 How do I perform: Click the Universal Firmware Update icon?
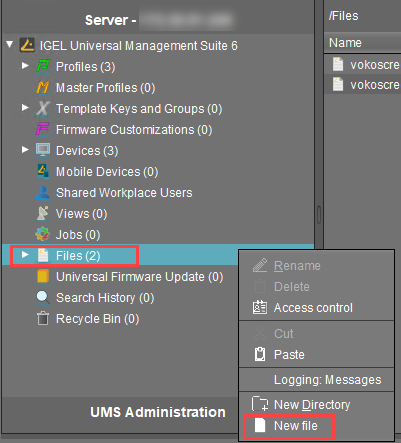click(43, 276)
